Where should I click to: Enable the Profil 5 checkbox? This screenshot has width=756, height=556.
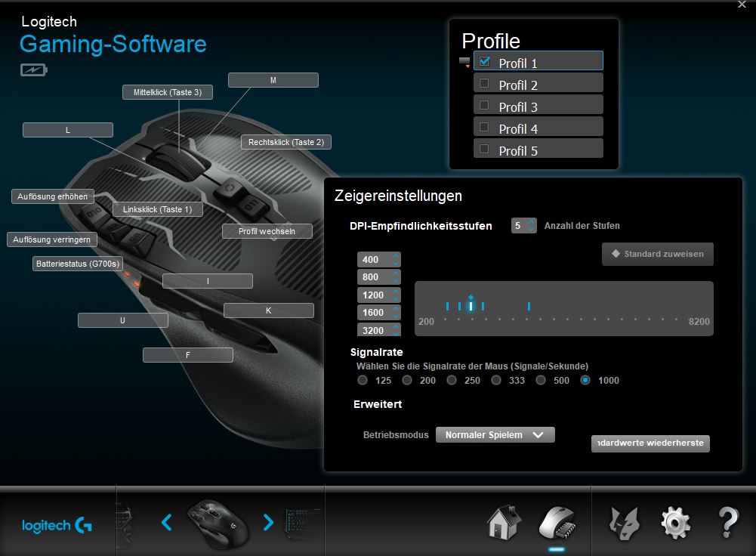pyautogui.click(x=484, y=149)
